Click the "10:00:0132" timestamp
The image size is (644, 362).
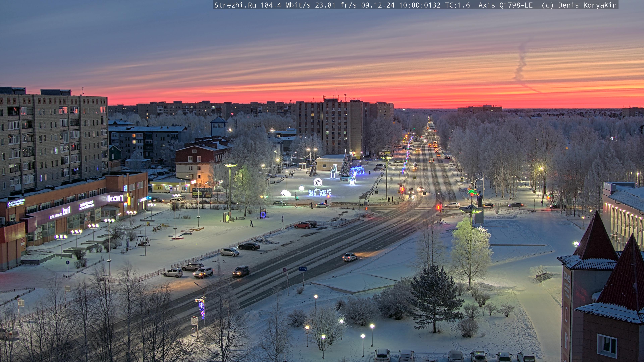coord(420,5)
